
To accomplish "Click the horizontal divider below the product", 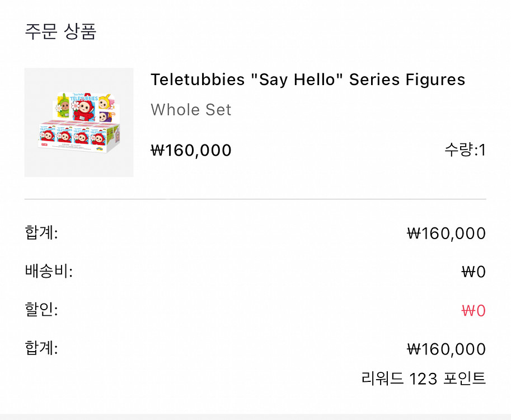I will pos(255,199).
